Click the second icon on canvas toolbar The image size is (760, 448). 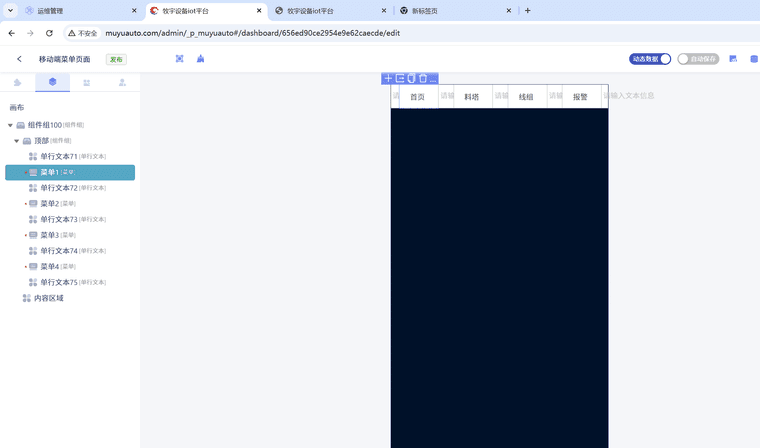(400, 78)
